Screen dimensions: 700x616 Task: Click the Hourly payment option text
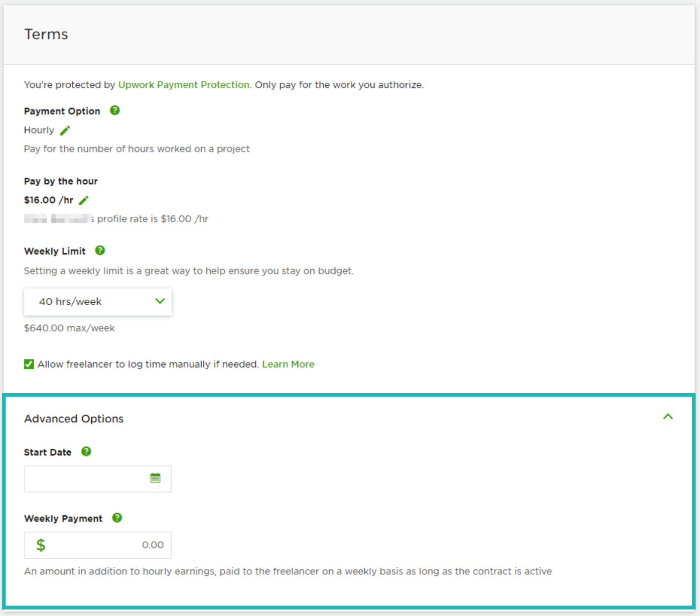point(39,131)
